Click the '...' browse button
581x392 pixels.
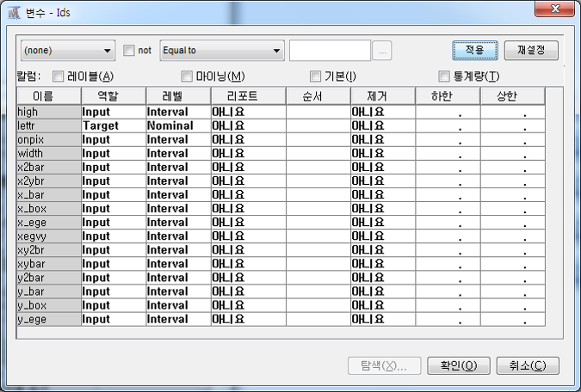point(382,51)
